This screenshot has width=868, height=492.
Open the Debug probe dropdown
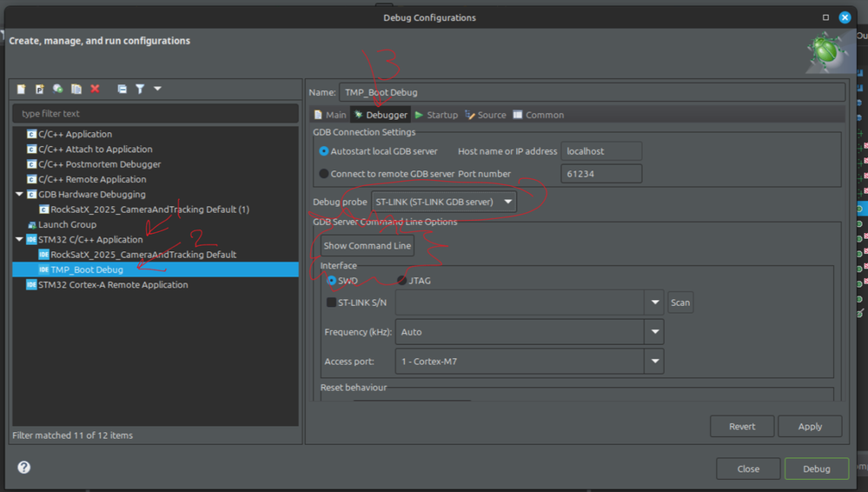pyautogui.click(x=444, y=202)
